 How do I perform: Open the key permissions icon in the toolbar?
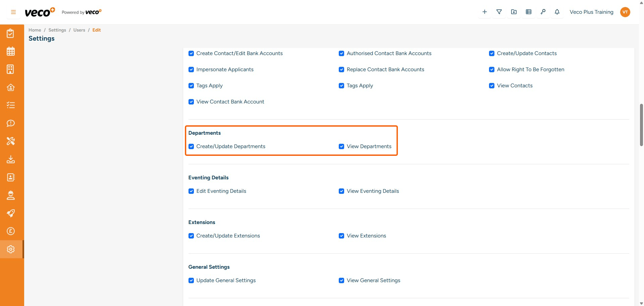543,12
